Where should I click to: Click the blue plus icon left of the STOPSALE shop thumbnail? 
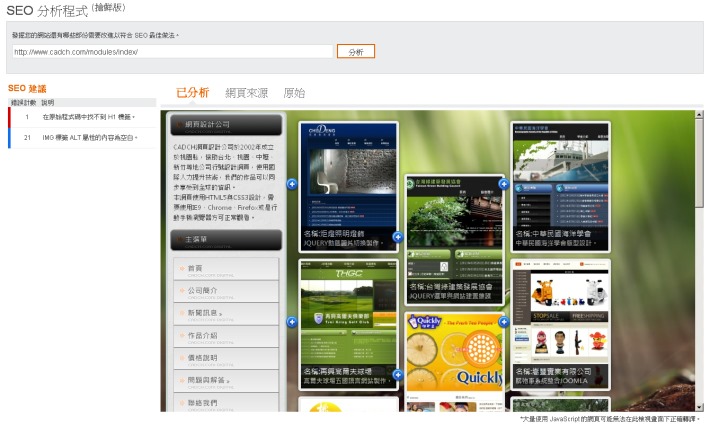[x=504, y=321]
